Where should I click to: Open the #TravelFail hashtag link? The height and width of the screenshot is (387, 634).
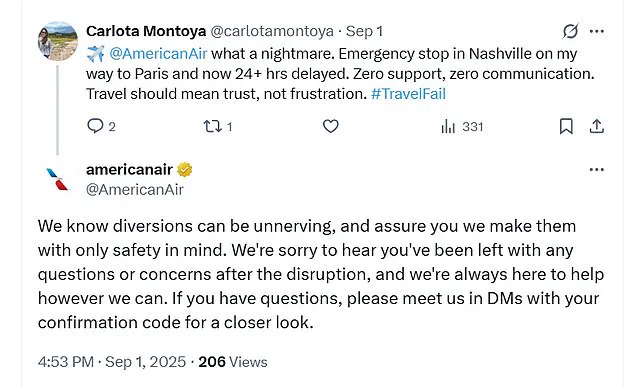coord(408,94)
